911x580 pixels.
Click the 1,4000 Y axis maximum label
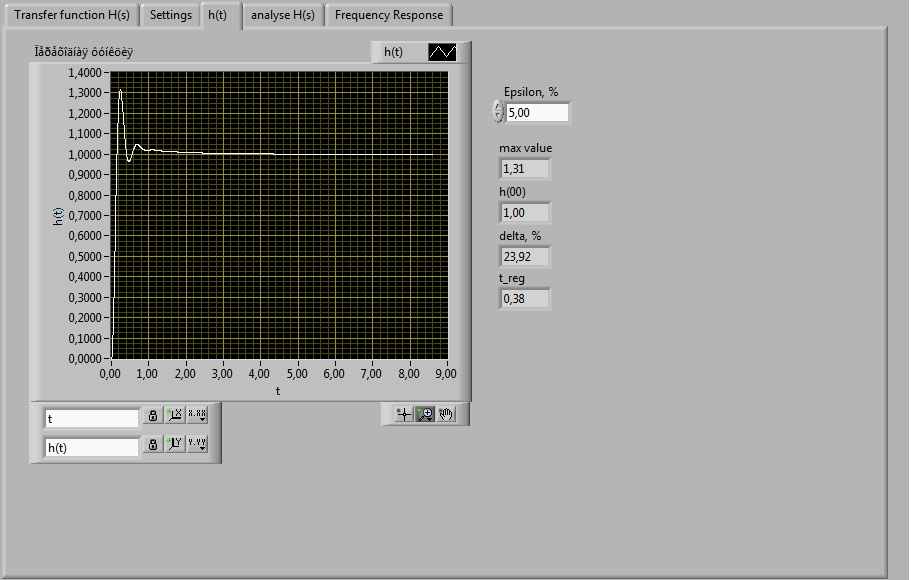[85, 73]
